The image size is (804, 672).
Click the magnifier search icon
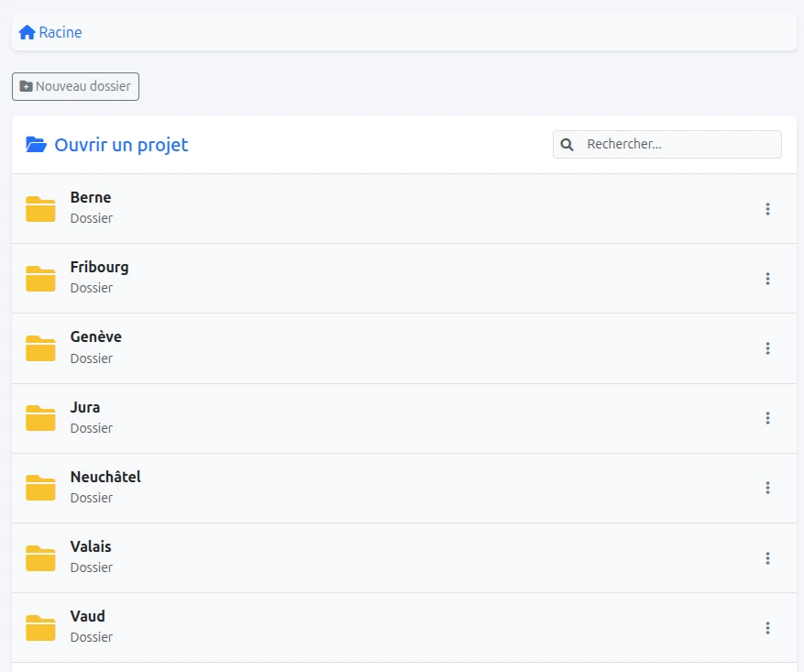pyautogui.click(x=567, y=145)
